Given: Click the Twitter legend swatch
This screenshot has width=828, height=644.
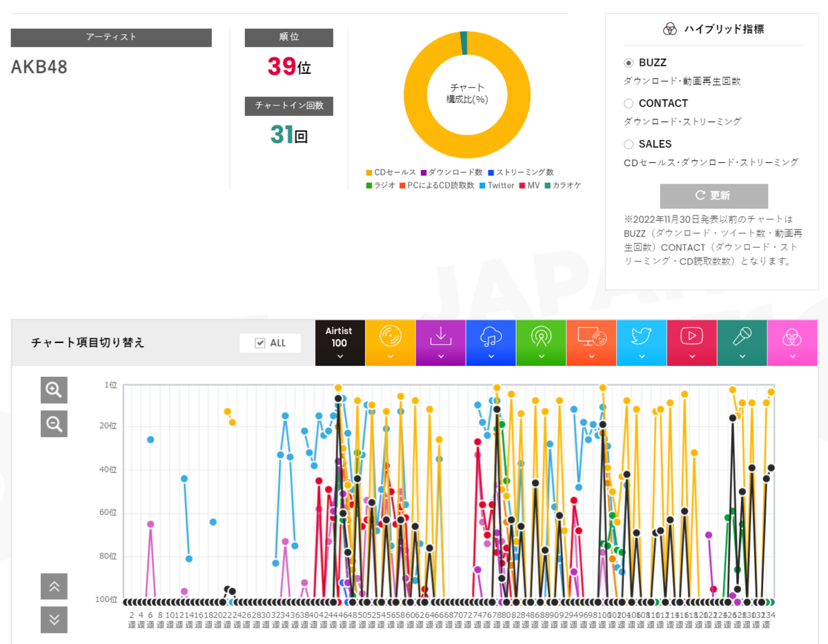Looking at the screenshot, I should coord(482,185).
